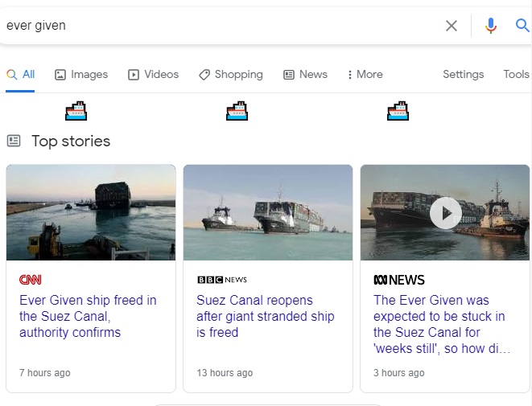Open the Shopping tab

tap(231, 75)
